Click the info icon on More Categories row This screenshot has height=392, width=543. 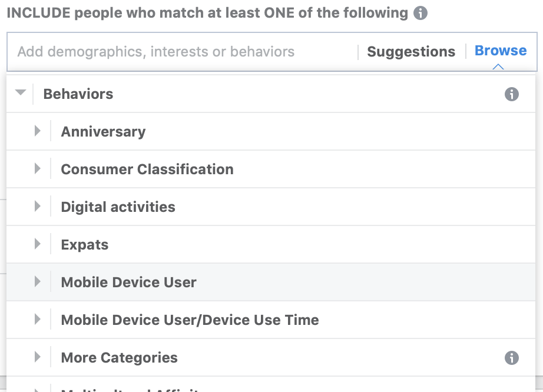(511, 358)
